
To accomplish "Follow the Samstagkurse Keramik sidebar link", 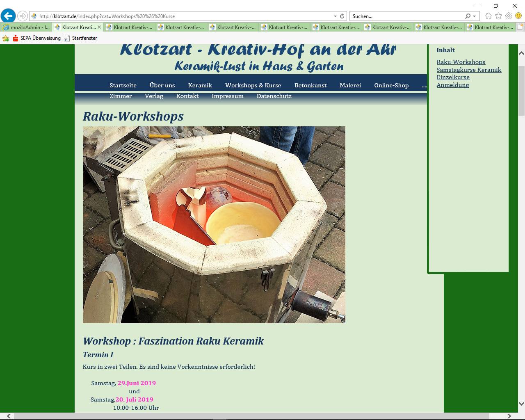I will coord(469,70).
